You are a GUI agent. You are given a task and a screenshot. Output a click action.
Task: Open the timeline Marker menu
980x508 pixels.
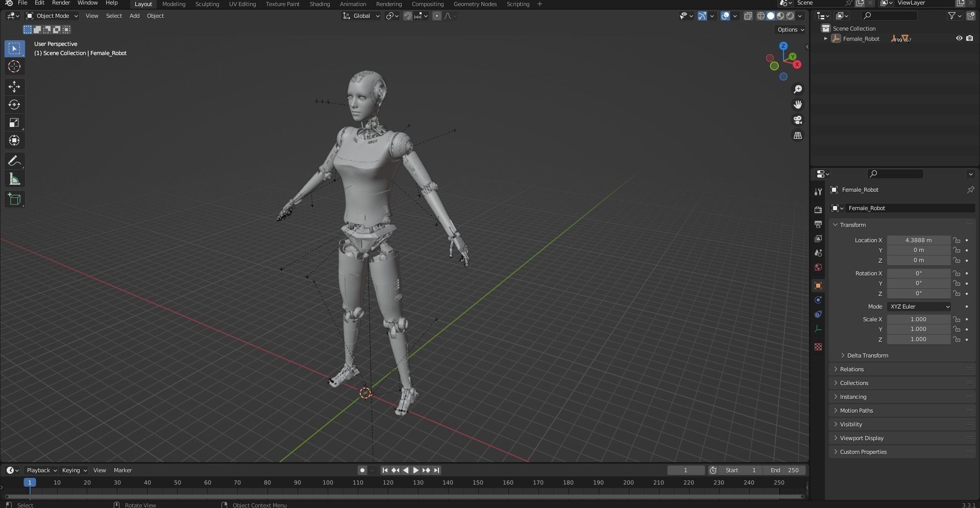click(x=122, y=470)
